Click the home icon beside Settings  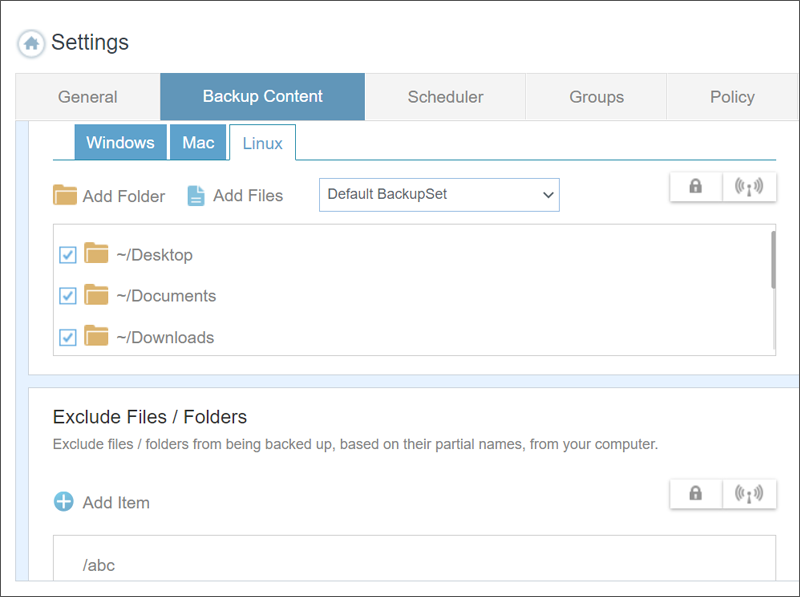click(31, 43)
